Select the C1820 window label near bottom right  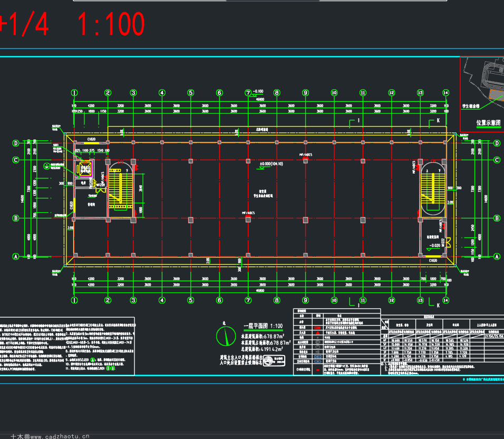tap(433, 261)
